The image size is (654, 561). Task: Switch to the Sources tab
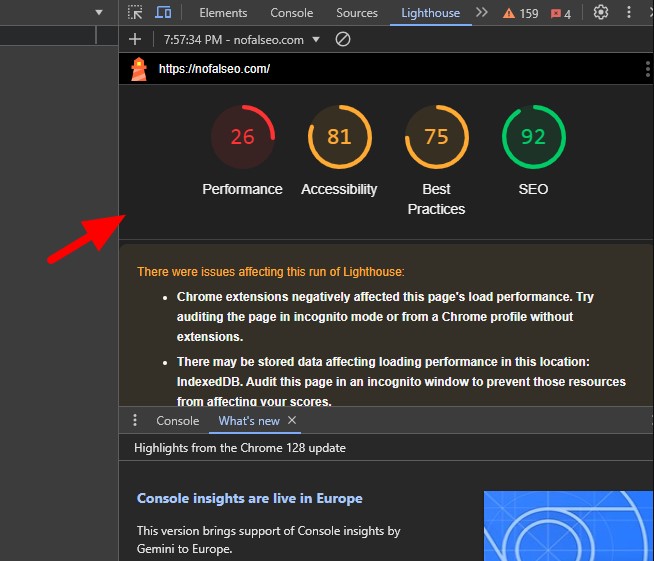(x=357, y=13)
